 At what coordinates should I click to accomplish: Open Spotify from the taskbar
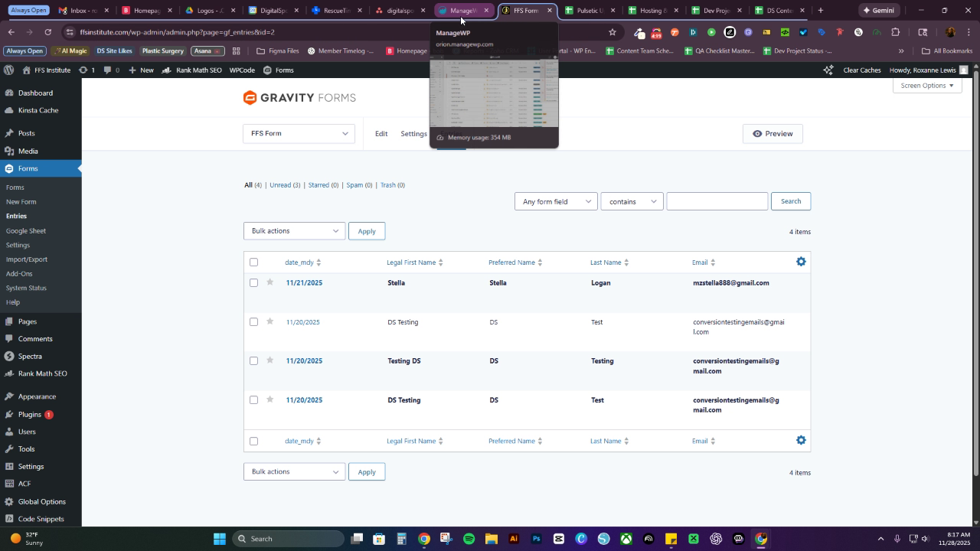click(x=469, y=539)
